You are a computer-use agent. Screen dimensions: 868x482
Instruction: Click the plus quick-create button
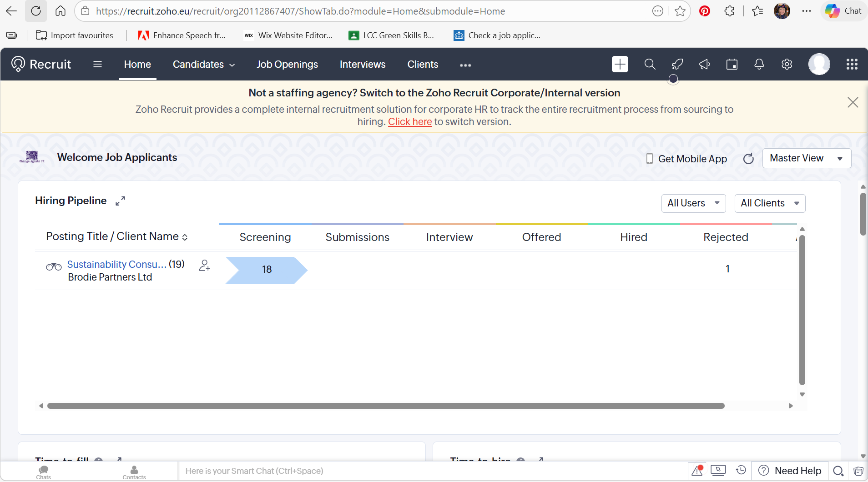point(620,64)
